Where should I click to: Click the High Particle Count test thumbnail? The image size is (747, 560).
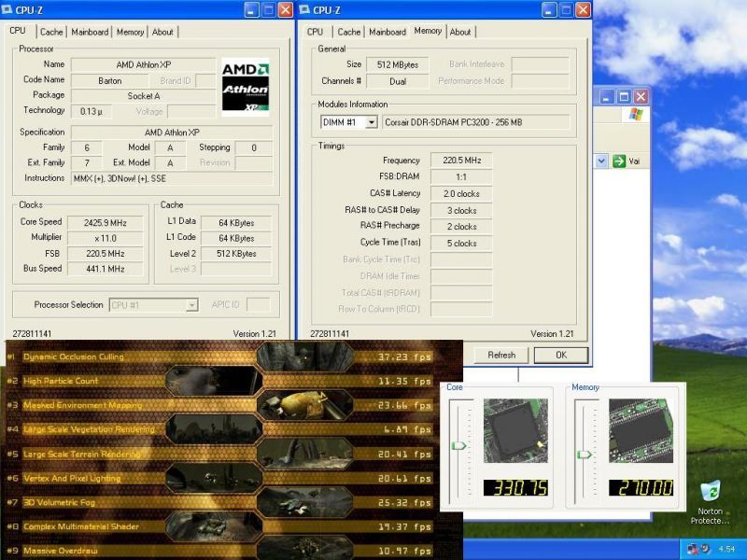[x=214, y=381]
